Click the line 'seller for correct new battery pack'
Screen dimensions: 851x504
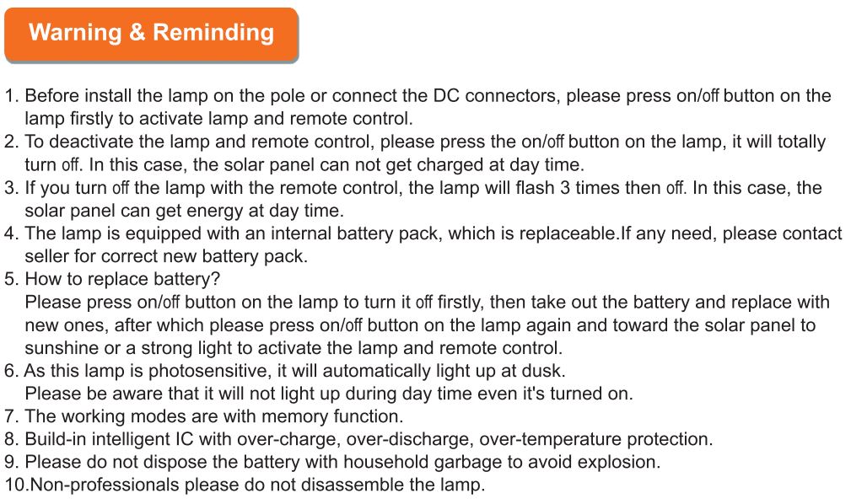[x=166, y=255]
